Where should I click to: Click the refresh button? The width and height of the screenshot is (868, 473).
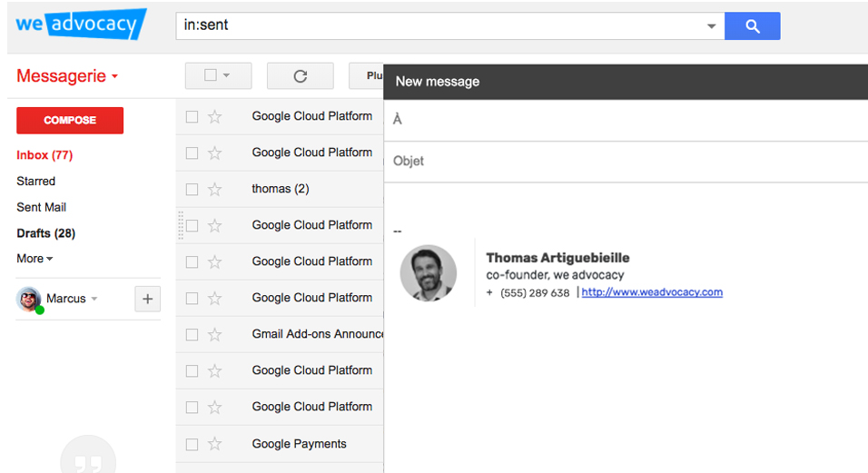(300, 75)
